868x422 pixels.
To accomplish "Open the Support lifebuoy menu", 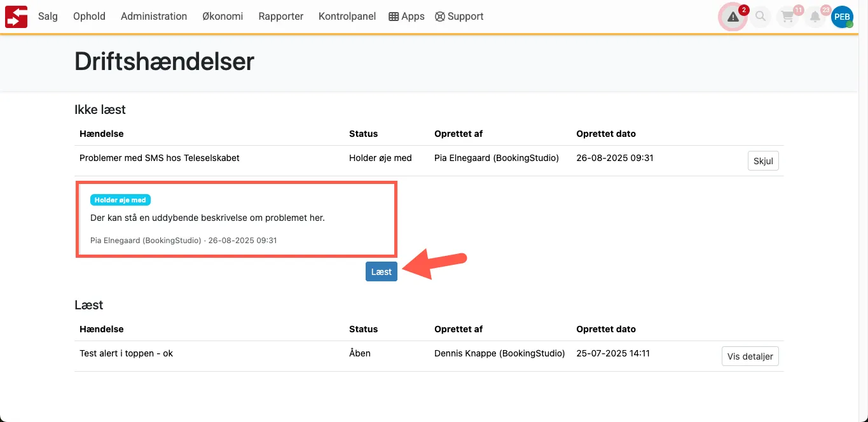I will [459, 17].
